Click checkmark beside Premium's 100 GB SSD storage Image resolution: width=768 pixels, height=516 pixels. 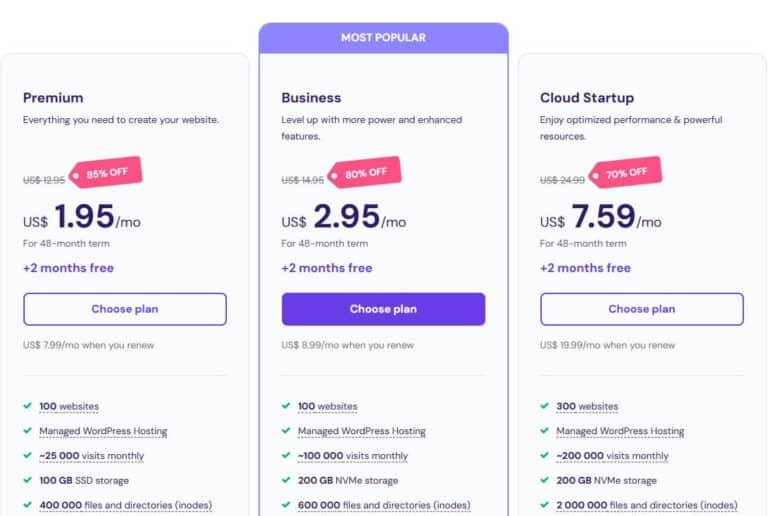point(27,481)
